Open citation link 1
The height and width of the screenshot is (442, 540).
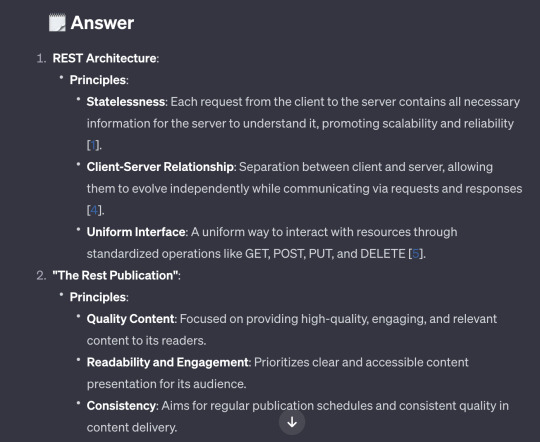pos(93,145)
